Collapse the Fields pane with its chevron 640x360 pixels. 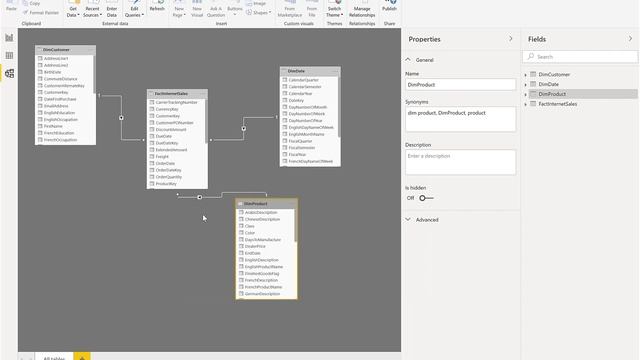click(630, 39)
